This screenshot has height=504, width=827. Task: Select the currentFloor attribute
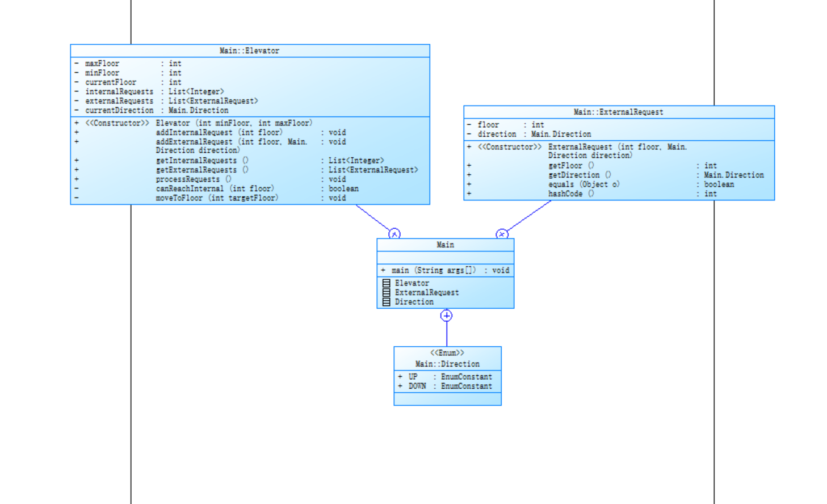click(x=128, y=82)
